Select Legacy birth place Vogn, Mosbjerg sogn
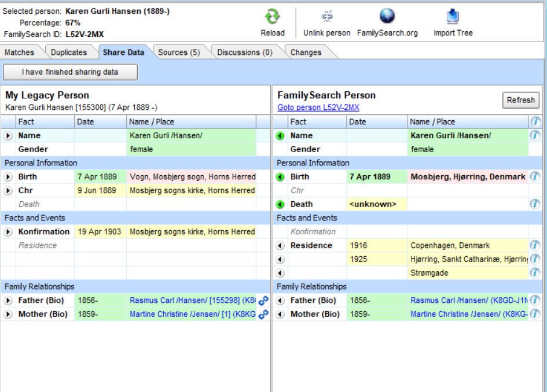This screenshot has height=392, width=547. pyautogui.click(x=192, y=177)
